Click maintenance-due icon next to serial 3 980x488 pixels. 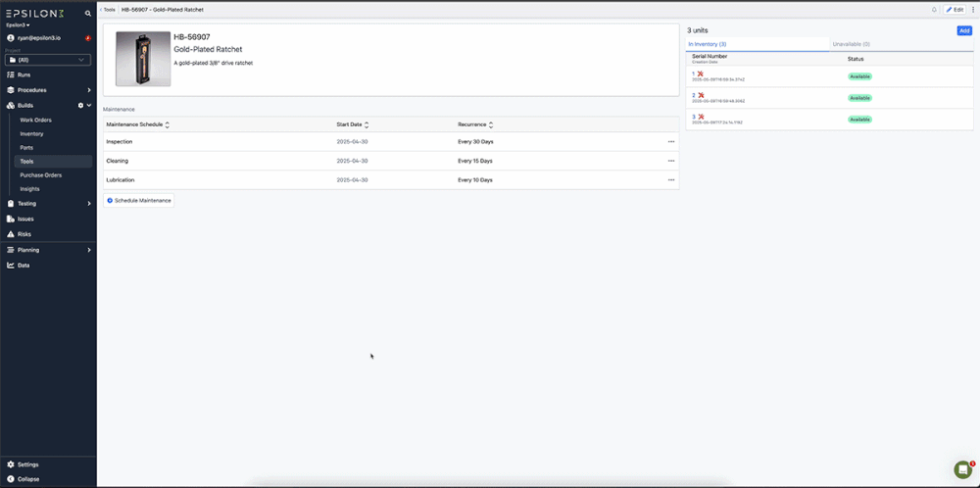coord(700,117)
